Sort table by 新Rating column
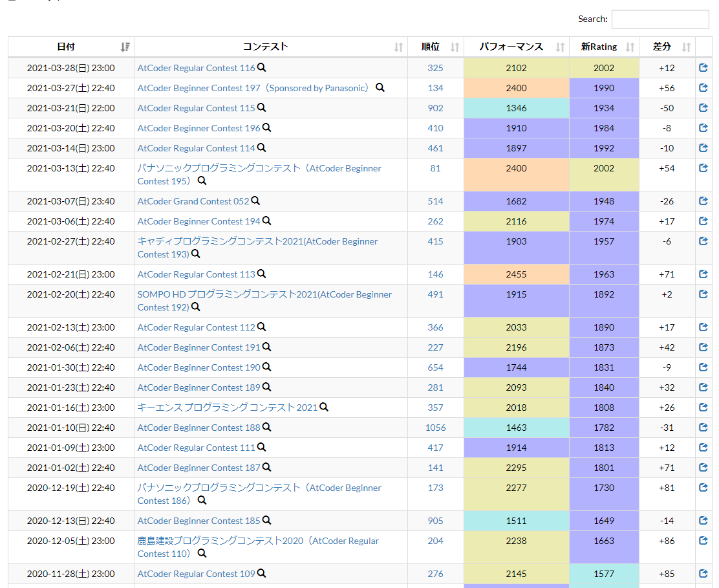 [604, 47]
